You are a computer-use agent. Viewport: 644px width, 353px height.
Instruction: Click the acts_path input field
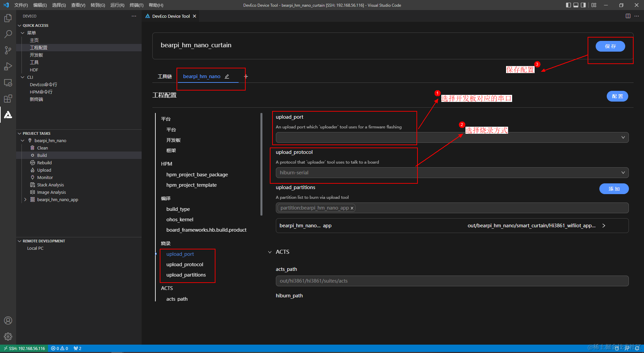(x=452, y=281)
